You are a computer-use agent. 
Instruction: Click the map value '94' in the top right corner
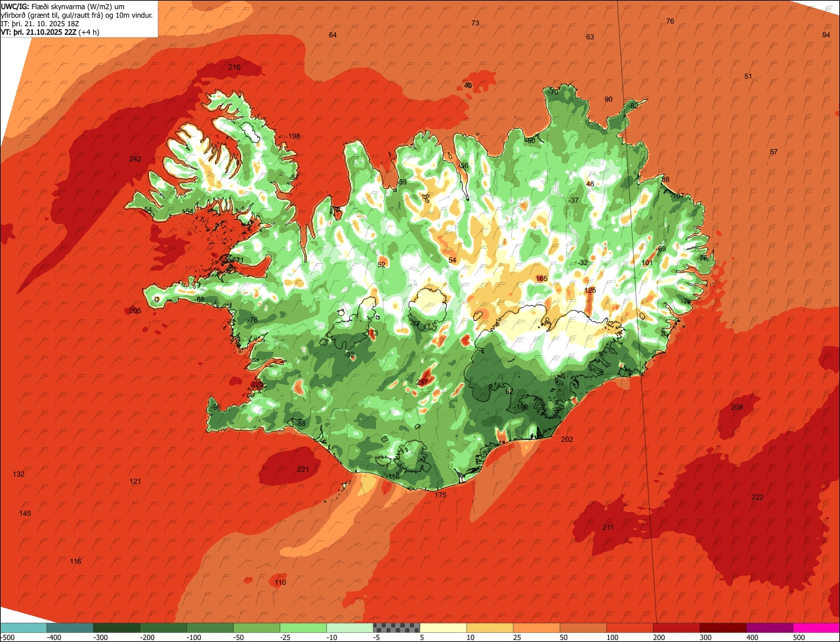pos(826,35)
